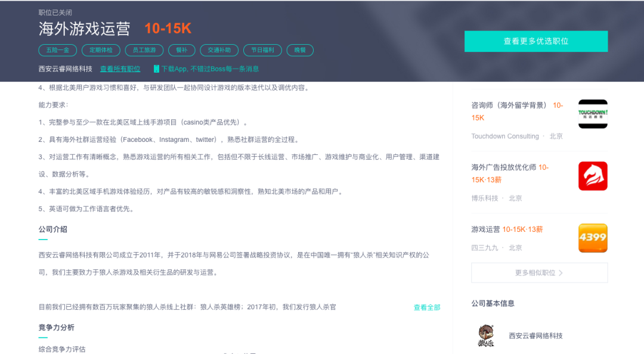Viewport: 644px width, 354px height.
Task: Open the 下载App, 不错过Boss每一条消息 link
Action: [x=210, y=69]
